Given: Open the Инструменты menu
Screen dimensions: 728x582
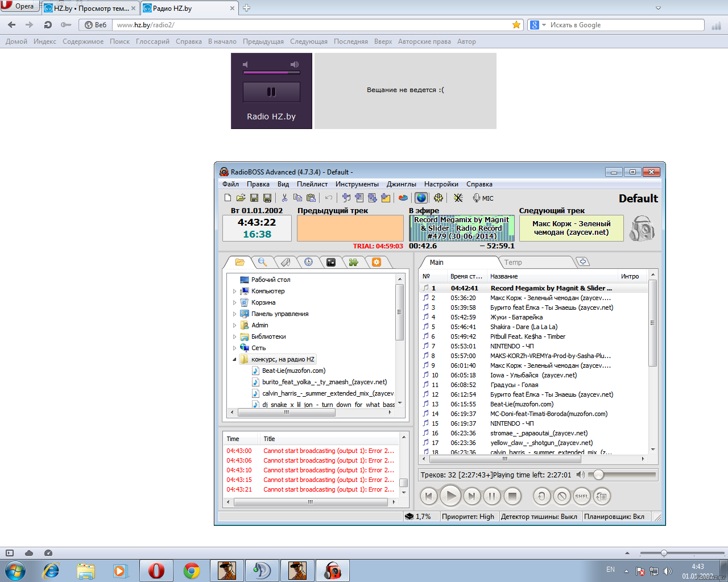Looking at the screenshot, I should (x=357, y=184).
